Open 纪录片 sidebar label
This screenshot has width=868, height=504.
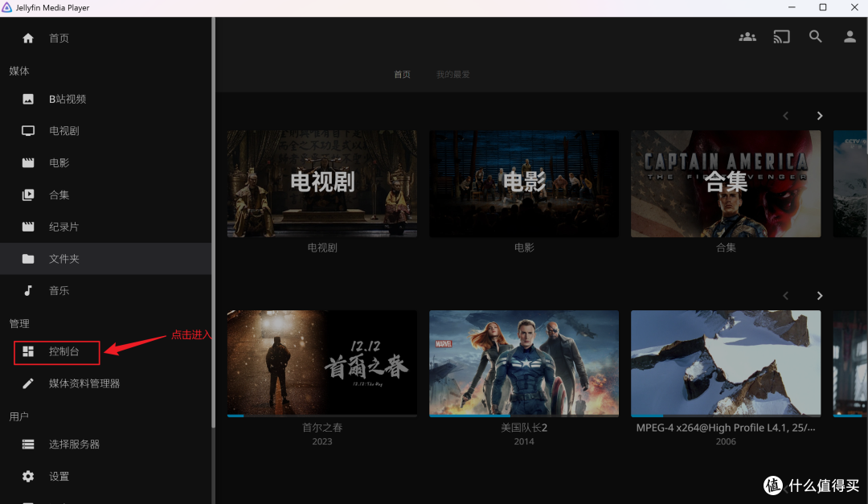pyautogui.click(x=64, y=227)
